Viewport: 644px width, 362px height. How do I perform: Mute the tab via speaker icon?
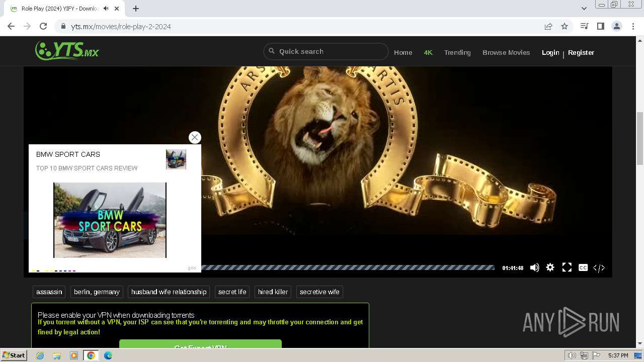(106, 9)
